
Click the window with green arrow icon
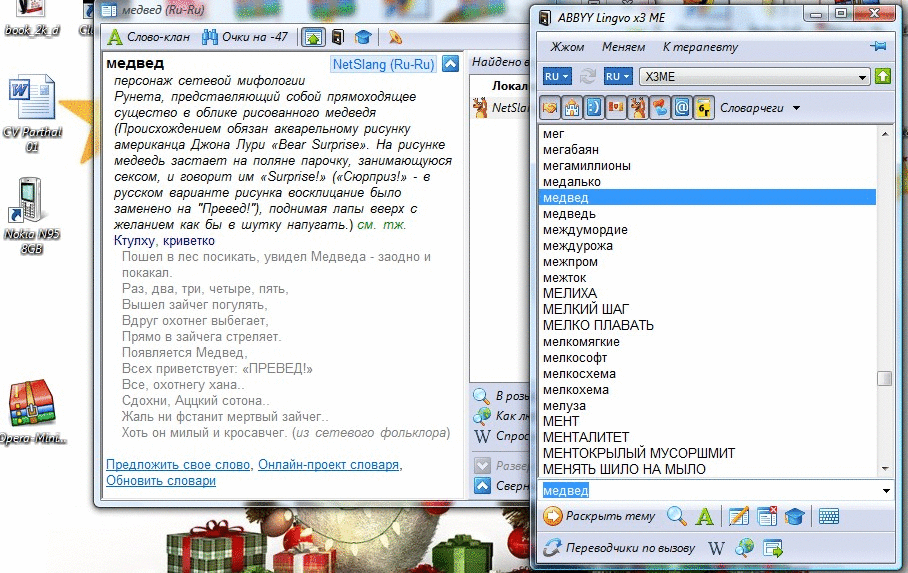pos(772,548)
